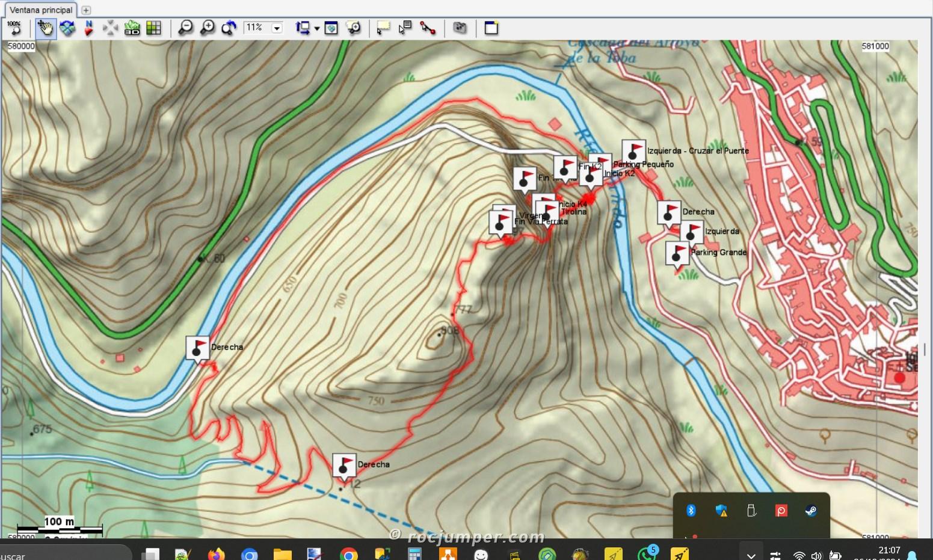Click the 675 spot elevation label
The image size is (933, 560).
coord(43,429)
